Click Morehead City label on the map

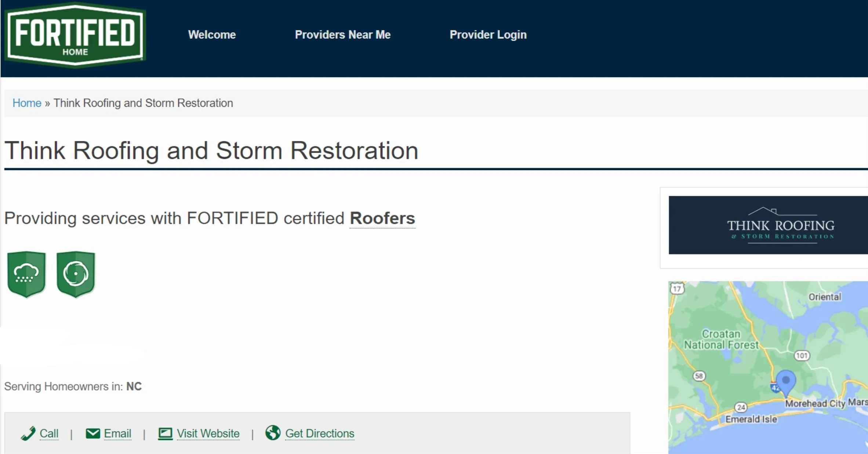coord(815,403)
